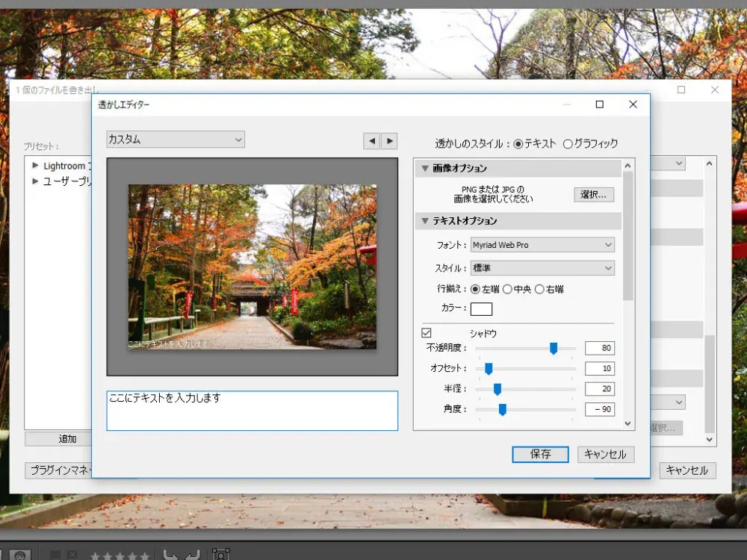Click 角度 value field -90

[x=600, y=409]
